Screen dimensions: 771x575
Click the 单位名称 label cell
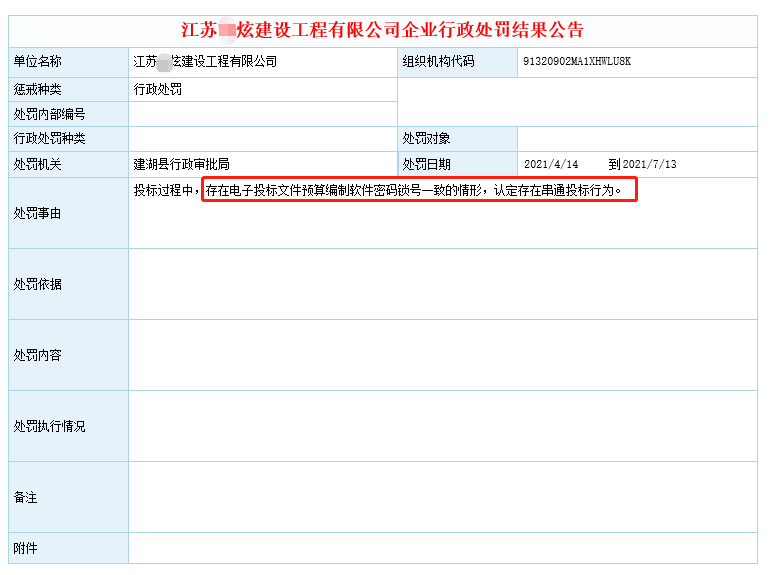pos(37,62)
